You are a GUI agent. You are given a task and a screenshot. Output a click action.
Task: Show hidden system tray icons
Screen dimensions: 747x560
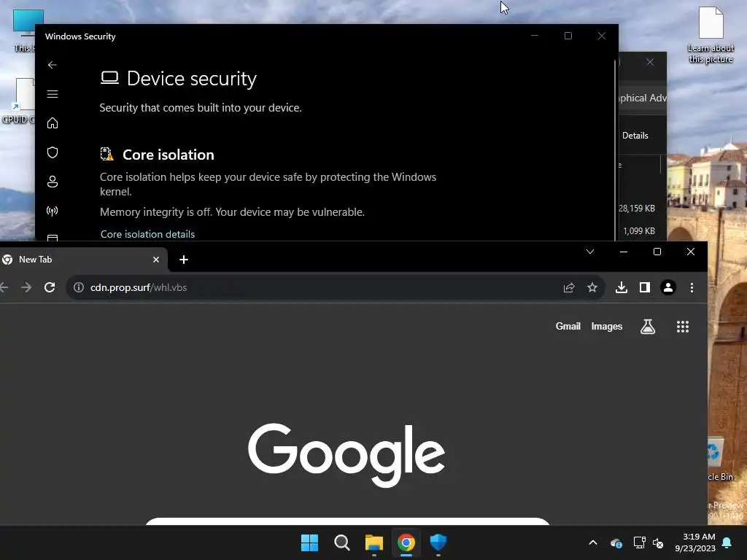593,542
